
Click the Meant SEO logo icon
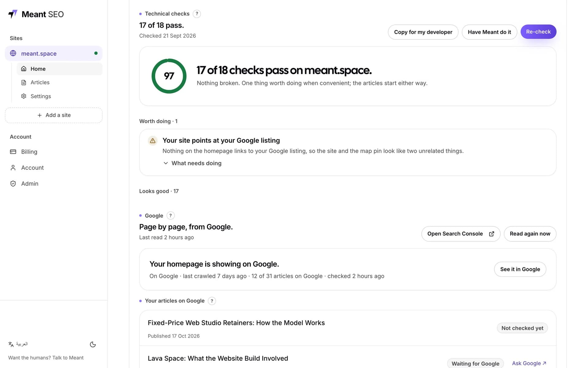pos(13,14)
